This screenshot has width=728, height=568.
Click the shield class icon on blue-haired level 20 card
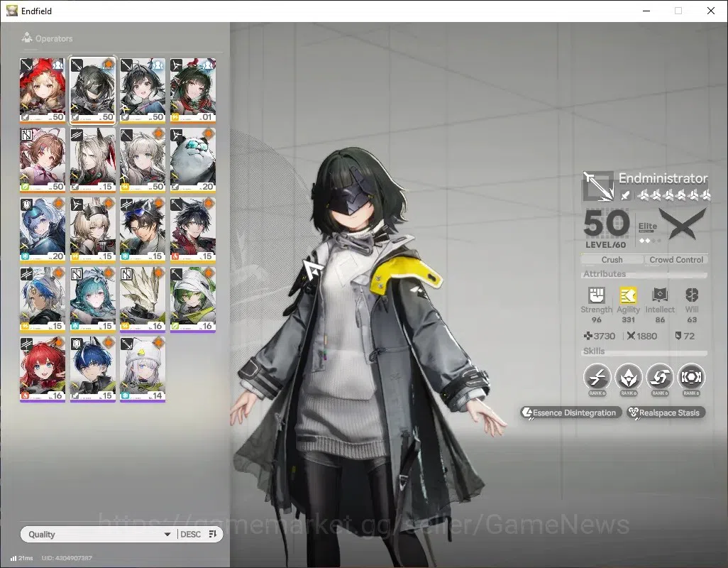[26, 204]
